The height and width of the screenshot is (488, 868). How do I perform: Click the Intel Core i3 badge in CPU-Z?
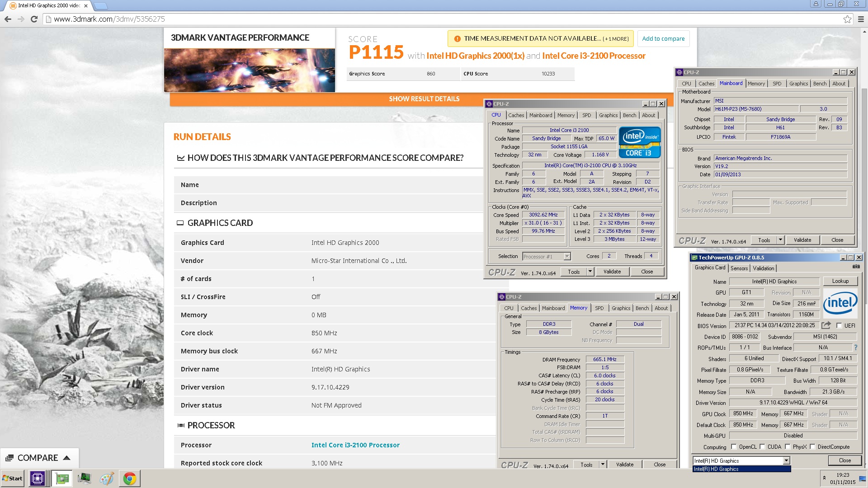point(639,142)
